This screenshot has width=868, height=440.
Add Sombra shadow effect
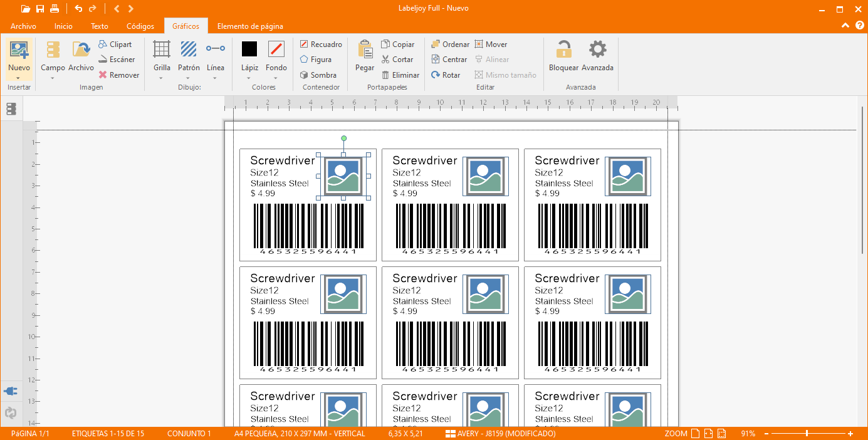click(318, 75)
